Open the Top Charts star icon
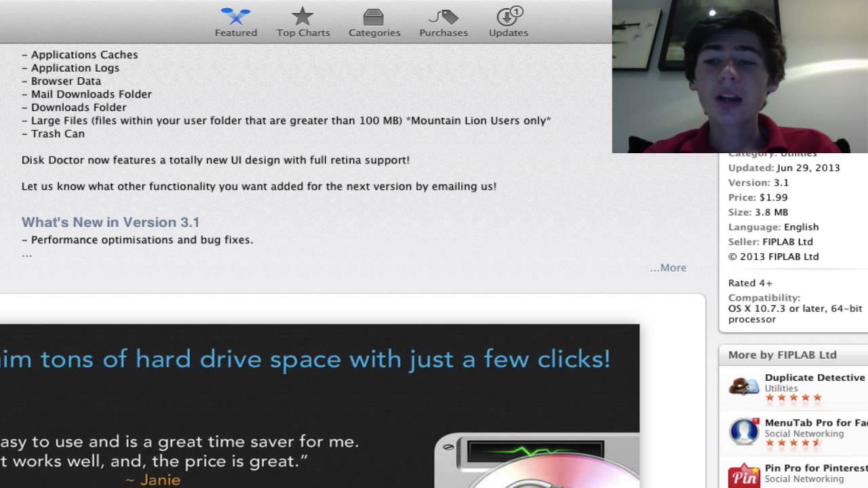Image resolution: width=868 pixels, height=488 pixels. tap(302, 16)
